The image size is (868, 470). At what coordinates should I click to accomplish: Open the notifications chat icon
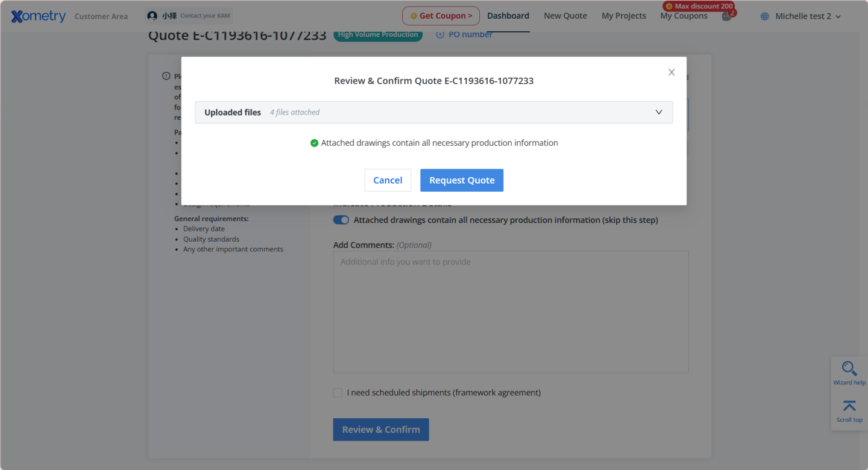[727, 16]
